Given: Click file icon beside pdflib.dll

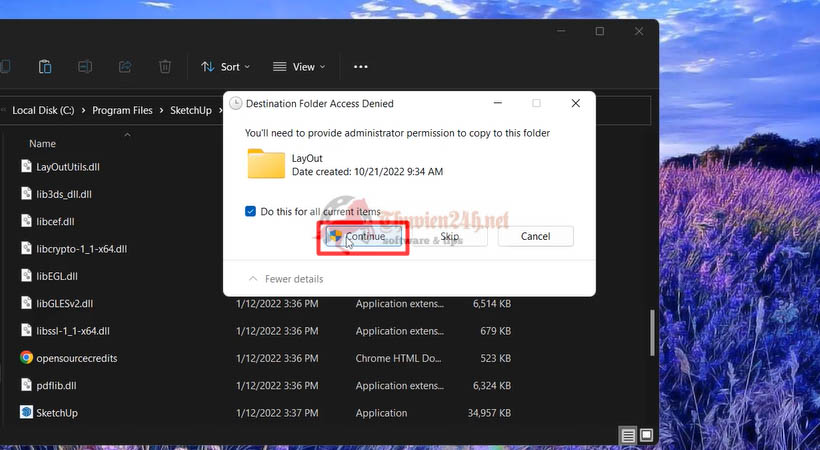Looking at the screenshot, I should pyautogui.click(x=26, y=385).
